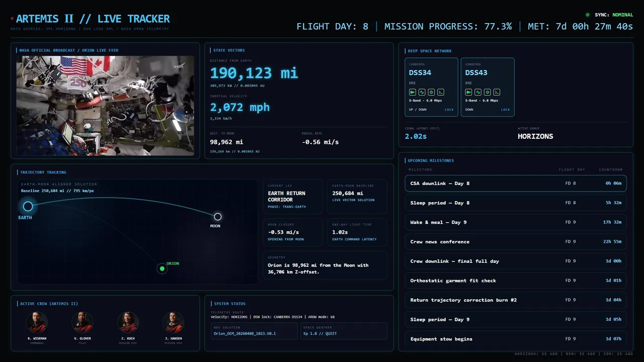Click the DEEP SPACE NETWORK panel heading
Screen dimensions: 644x362
[430, 51]
